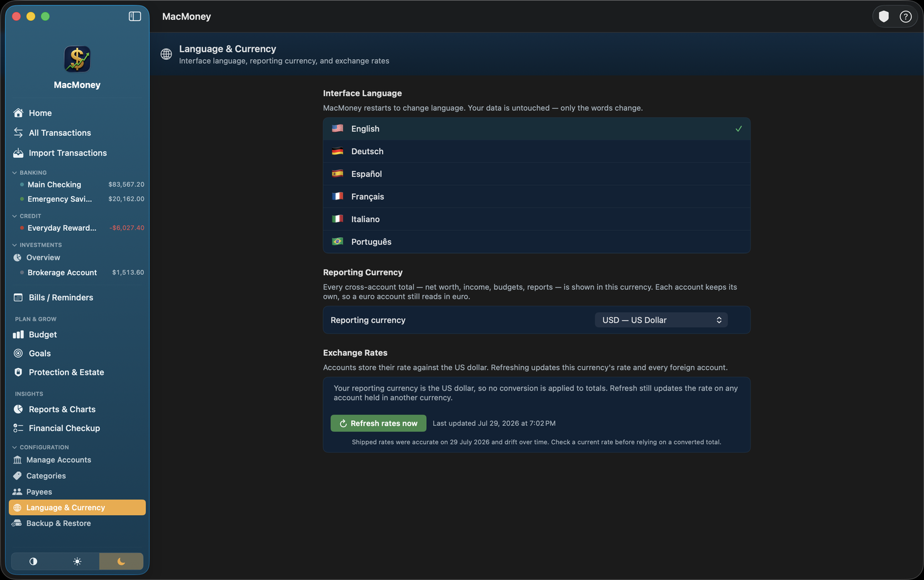Click the MacMoney dollar app logo
Viewport: 924px width, 580px height.
point(77,59)
